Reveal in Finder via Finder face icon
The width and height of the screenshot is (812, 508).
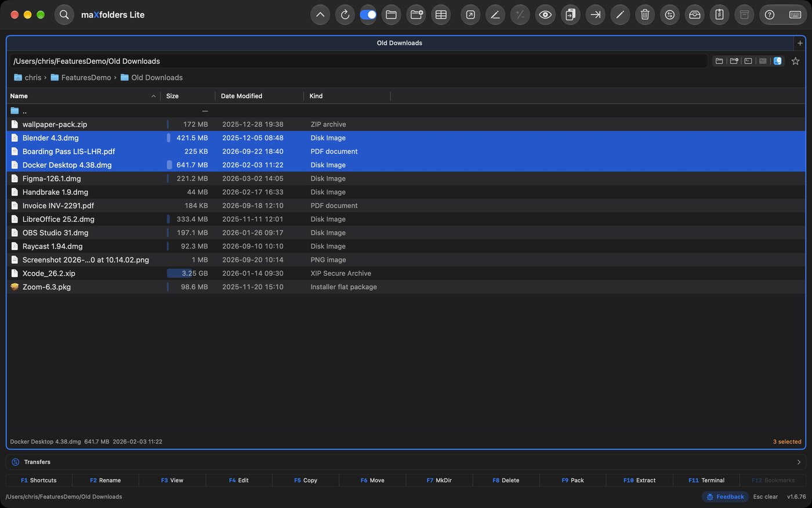(x=778, y=61)
